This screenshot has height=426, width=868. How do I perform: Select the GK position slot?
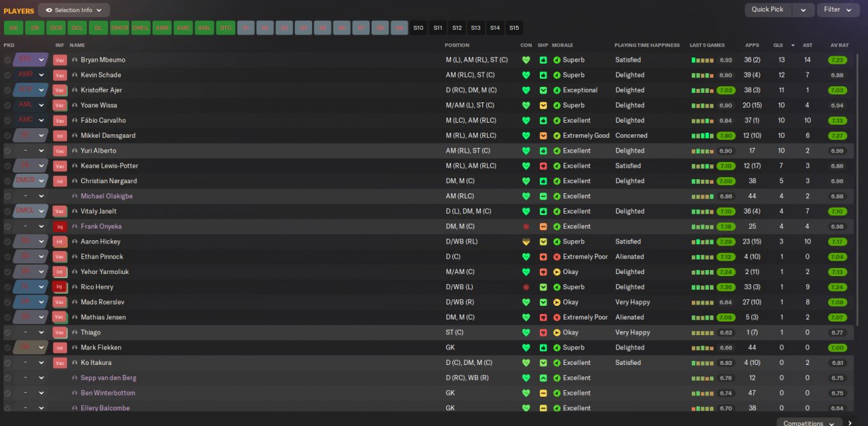pos(14,28)
